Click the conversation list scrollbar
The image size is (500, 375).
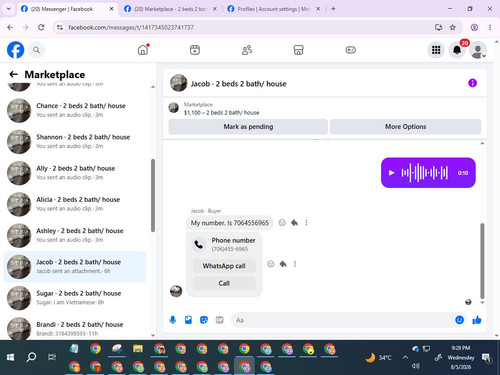click(x=153, y=195)
